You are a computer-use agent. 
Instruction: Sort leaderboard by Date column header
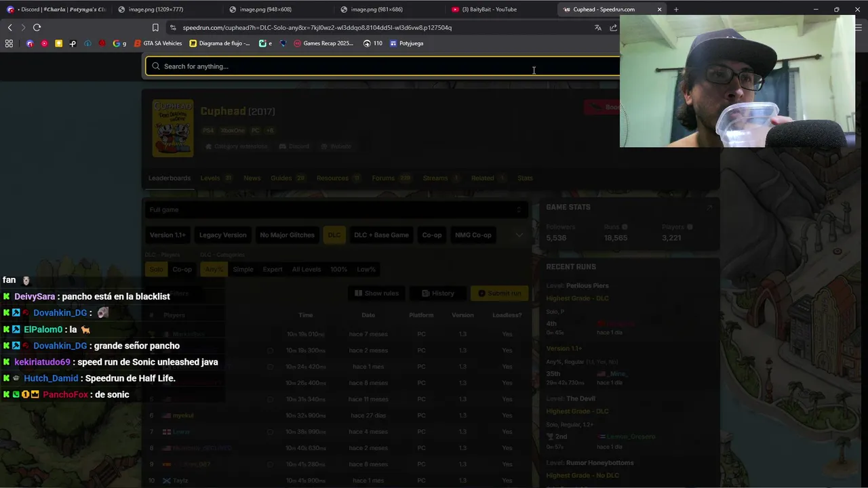click(x=368, y=315)
